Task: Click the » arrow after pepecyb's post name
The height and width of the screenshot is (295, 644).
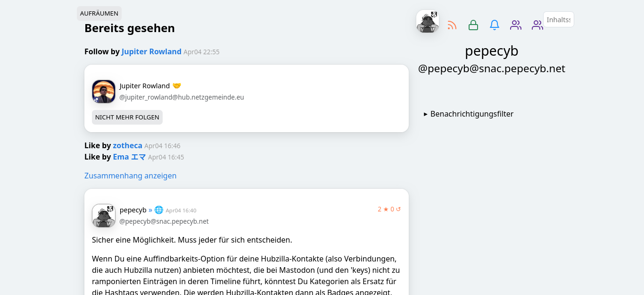Action: [x=150, y=210]
